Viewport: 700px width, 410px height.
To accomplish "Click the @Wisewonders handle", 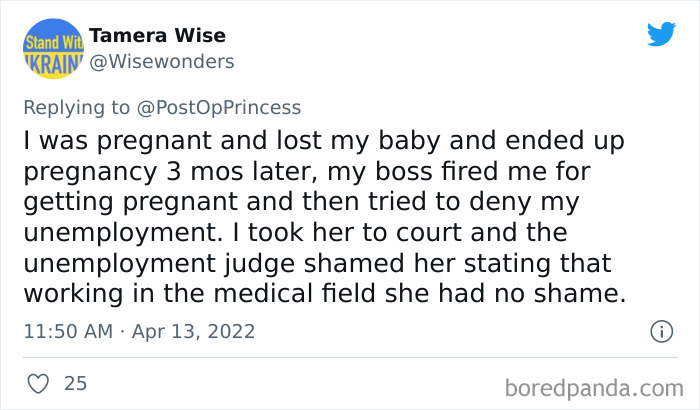I will 161,61.
